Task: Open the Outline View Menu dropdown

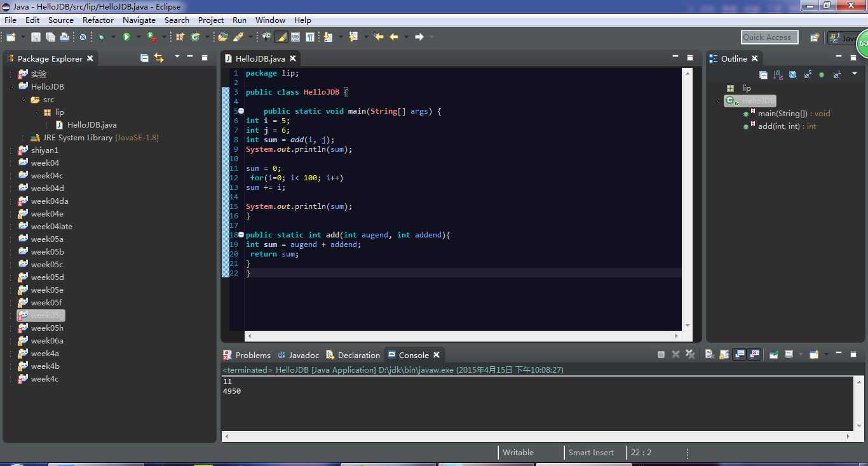Action: 855,74
